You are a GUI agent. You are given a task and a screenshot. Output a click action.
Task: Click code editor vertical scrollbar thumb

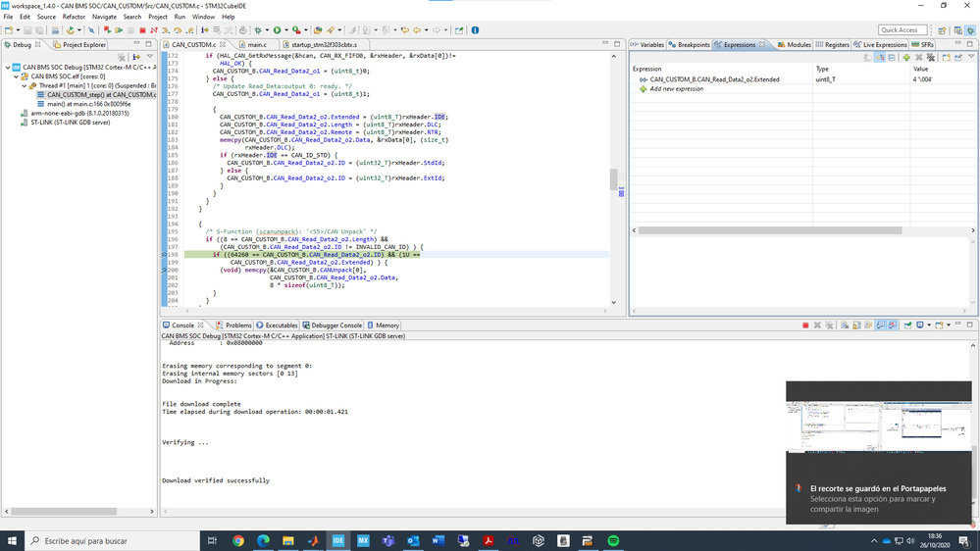(613, 178)
